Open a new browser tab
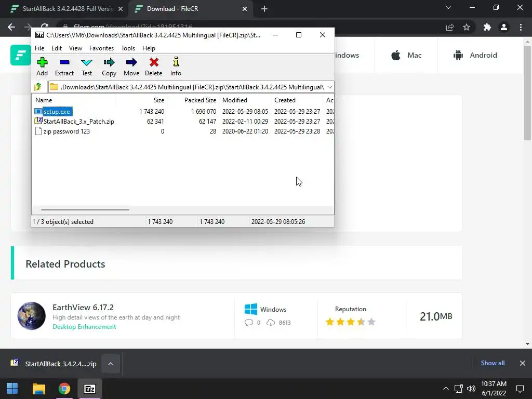Image resolution: width=532 pixels, height=399 pixels. [x=264, y=9]
